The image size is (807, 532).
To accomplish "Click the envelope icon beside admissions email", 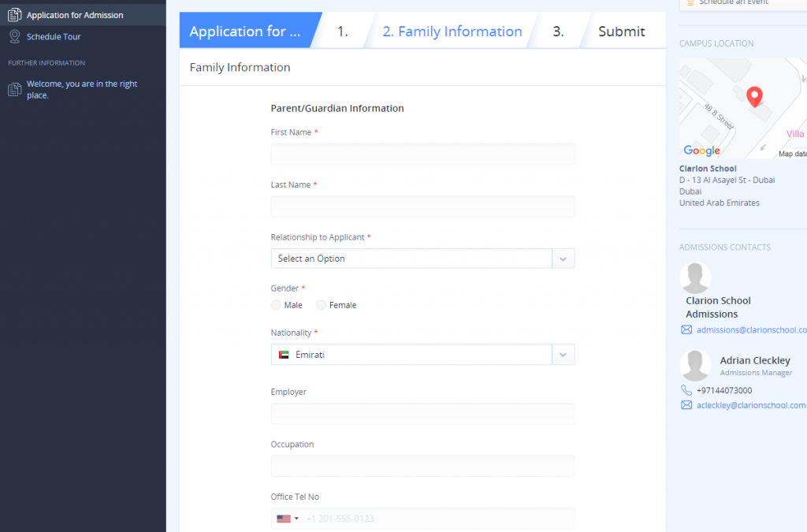I will click(x=686, y=330).
